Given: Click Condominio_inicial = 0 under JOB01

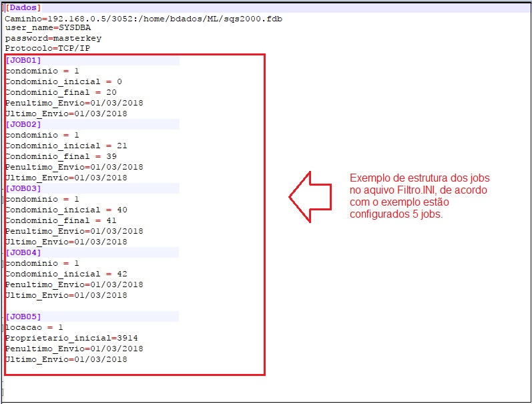Looking at the screenshot, I should point(63,81).
